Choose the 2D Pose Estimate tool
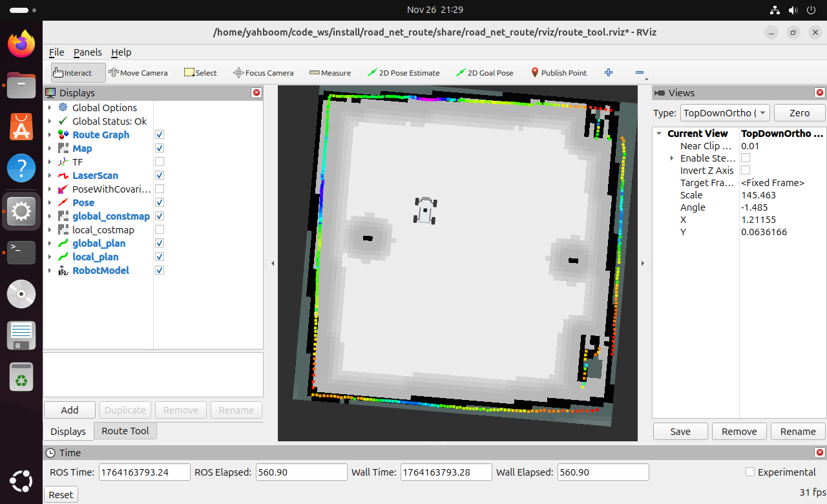 pos(403,73)
